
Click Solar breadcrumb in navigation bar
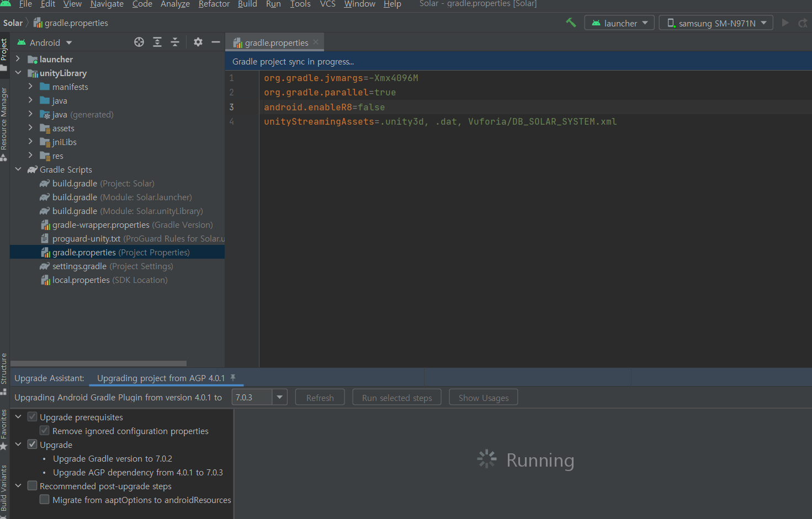13,23
